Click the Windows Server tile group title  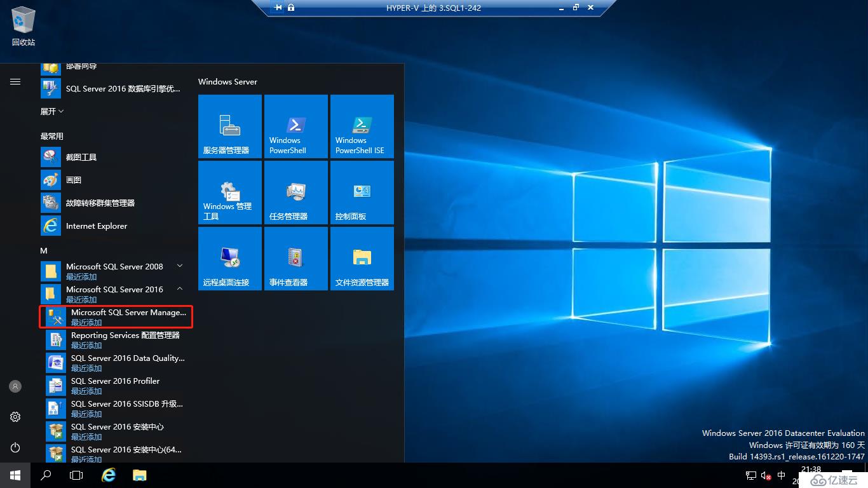(x=227, y=81)
